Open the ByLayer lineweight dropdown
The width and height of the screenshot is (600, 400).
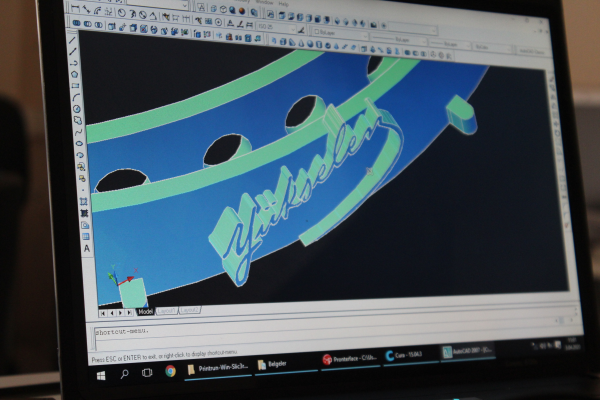click(450, 44)
